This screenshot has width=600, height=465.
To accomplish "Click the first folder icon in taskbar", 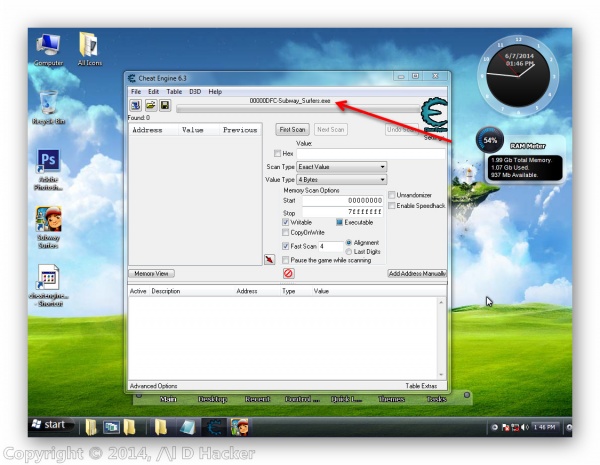I will coord(91,427).
